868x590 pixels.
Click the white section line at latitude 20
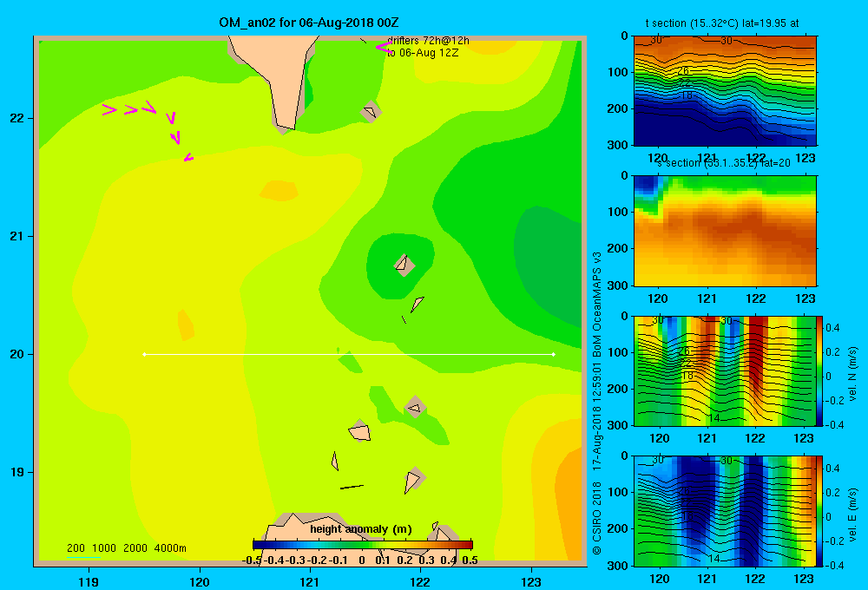[349, 354]
